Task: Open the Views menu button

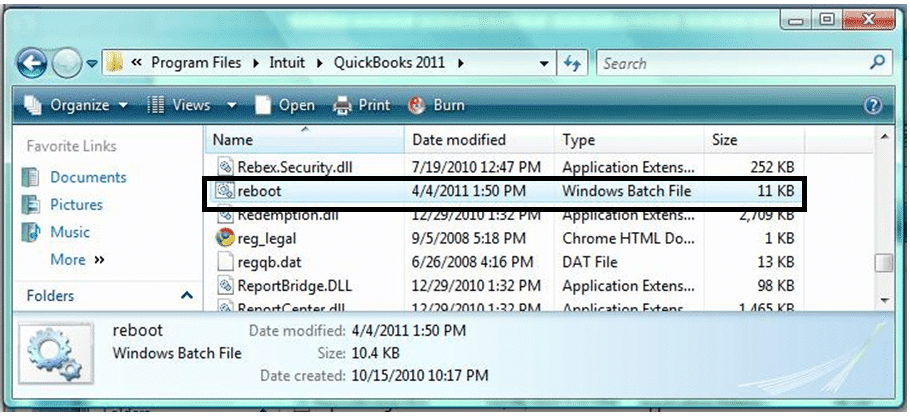Action: pyautogui.click(x=179, y=105)
